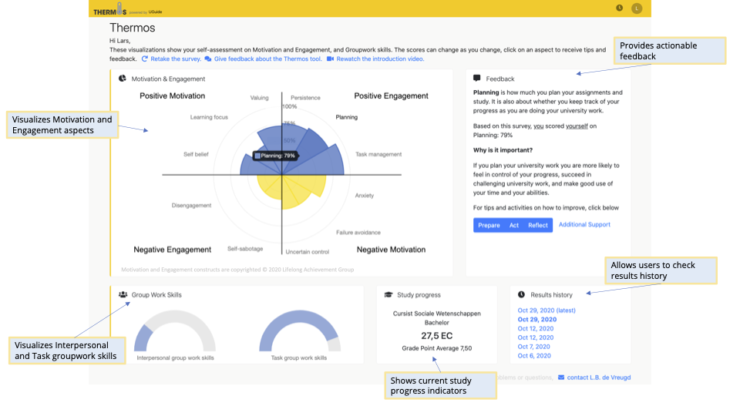This screenshot has width=740, height=416.
Task: Click the contact L.B. de Vreugd link
Action: 603,377
